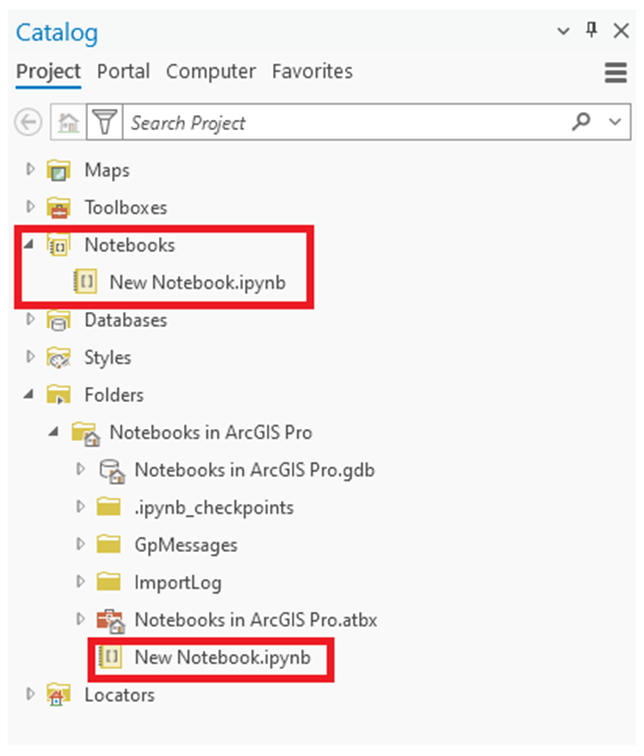Click the toolbox icon for Notebooks in ArcGIS Pro.atbx
The width and height of the screenshot is (644, 756).
click(111, 621)
